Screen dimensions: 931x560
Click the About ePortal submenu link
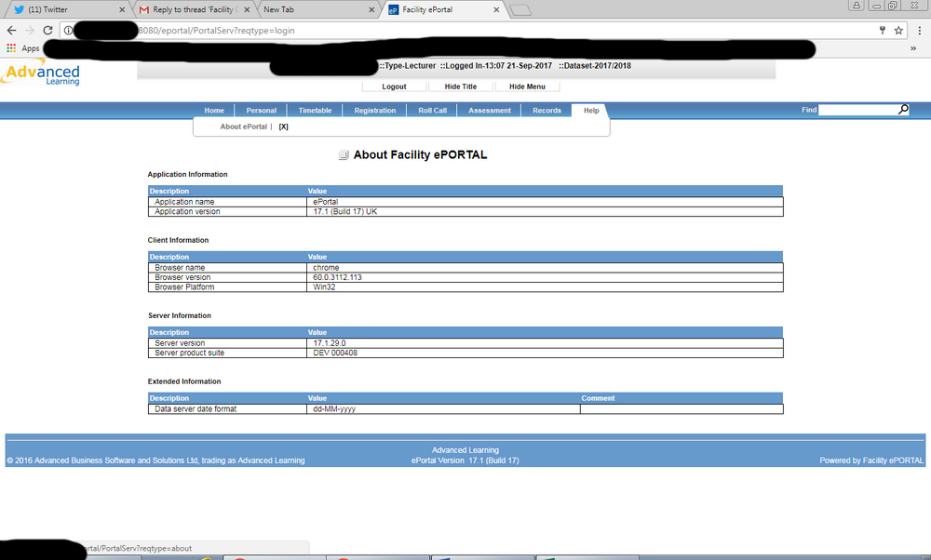[243, 127]
